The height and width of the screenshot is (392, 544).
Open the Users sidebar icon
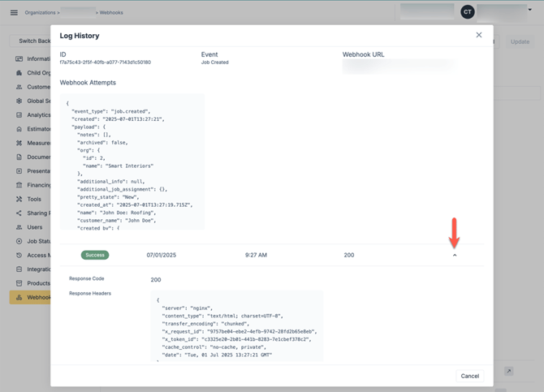click(19, 227)
